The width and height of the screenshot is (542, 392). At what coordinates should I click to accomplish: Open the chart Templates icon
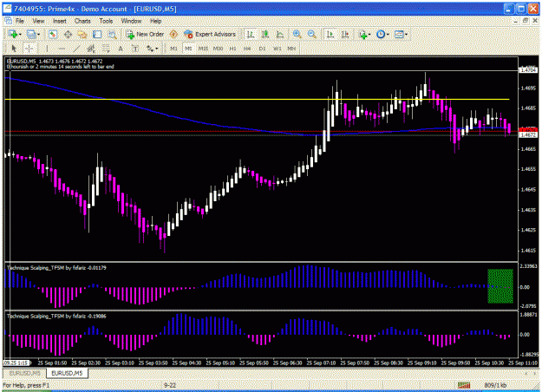pos(399,34)
